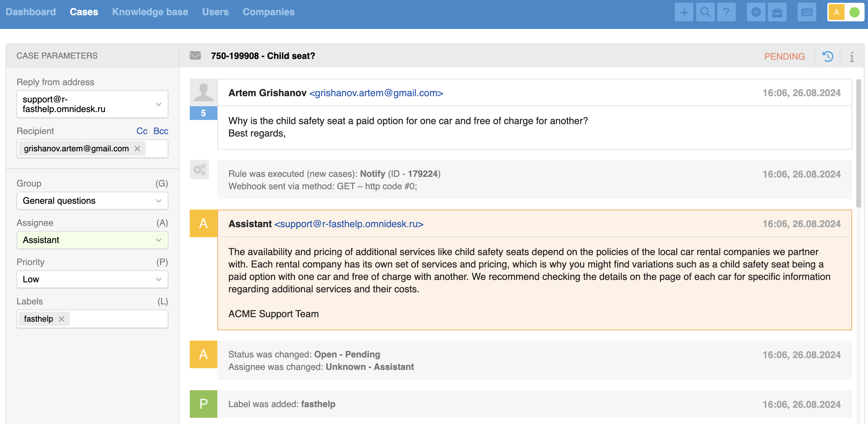
Task: Click the case history timer icon
Action: pyautogui.click(x=828, y=56)
